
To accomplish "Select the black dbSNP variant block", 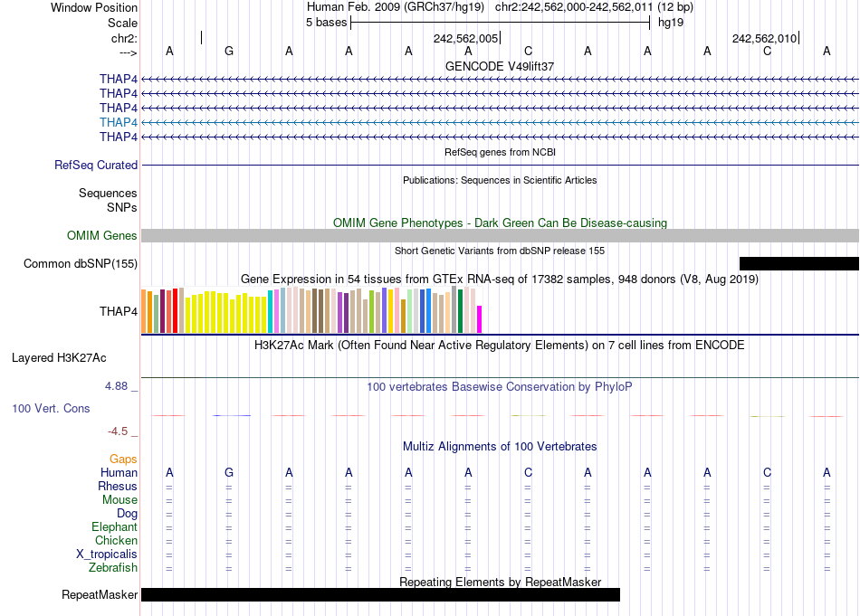I will (x=799, y=263).
